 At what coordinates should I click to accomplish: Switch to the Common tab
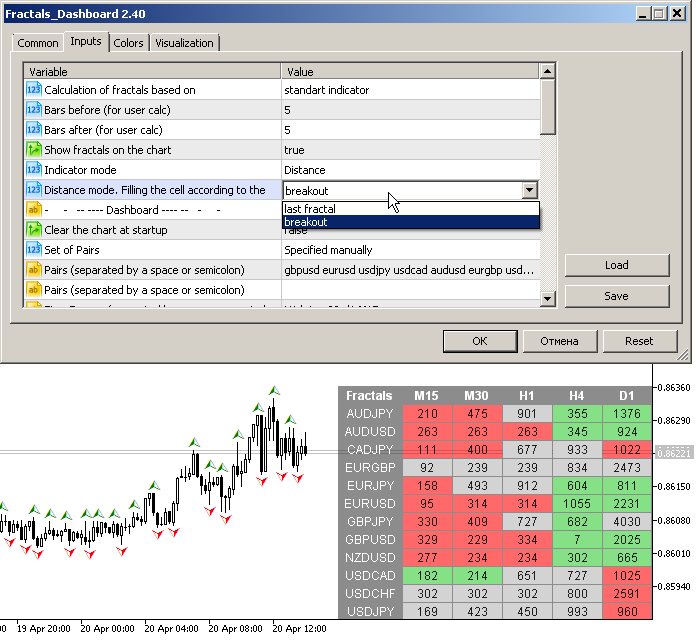[38, 43]
